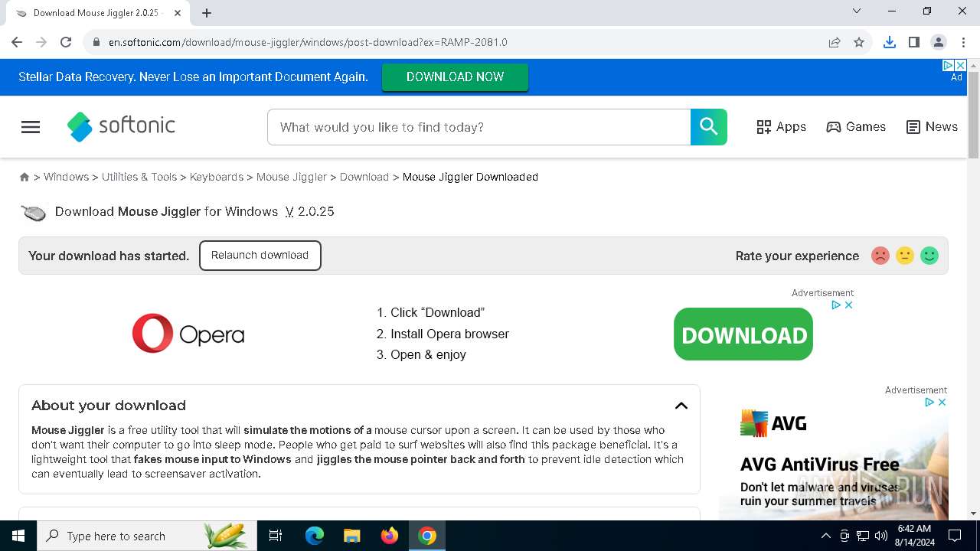Click the V 2.0.25 version text
The image size is (980, 551).
tap(310, 211)
